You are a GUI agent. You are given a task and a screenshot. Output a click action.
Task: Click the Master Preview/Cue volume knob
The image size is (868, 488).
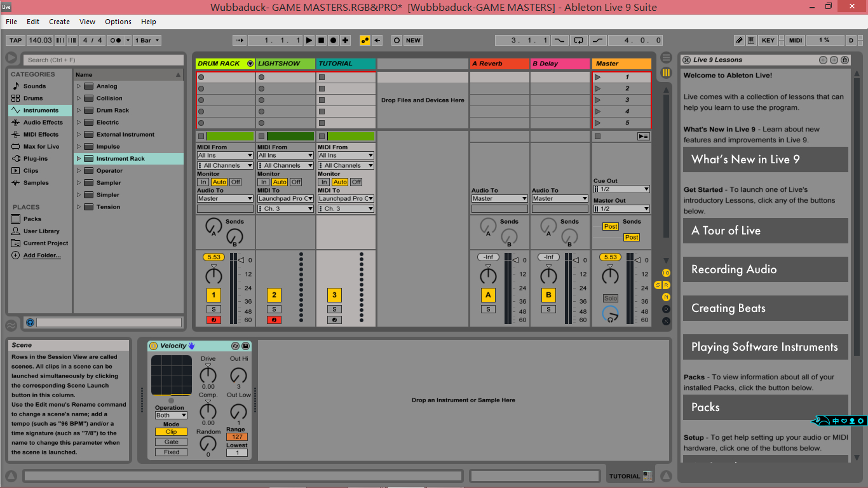click(610, 314)
